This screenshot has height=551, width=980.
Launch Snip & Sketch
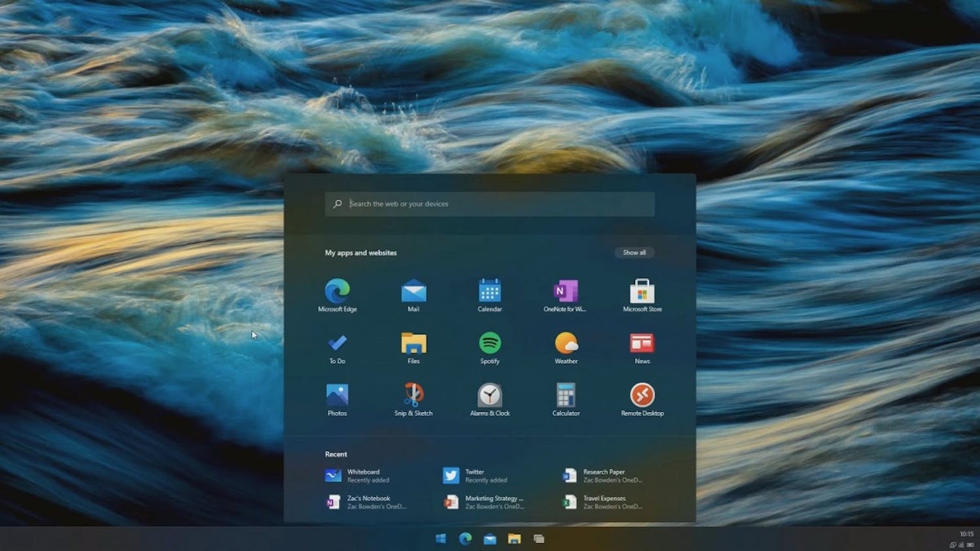pyautogui.click(x=413, y=395)
